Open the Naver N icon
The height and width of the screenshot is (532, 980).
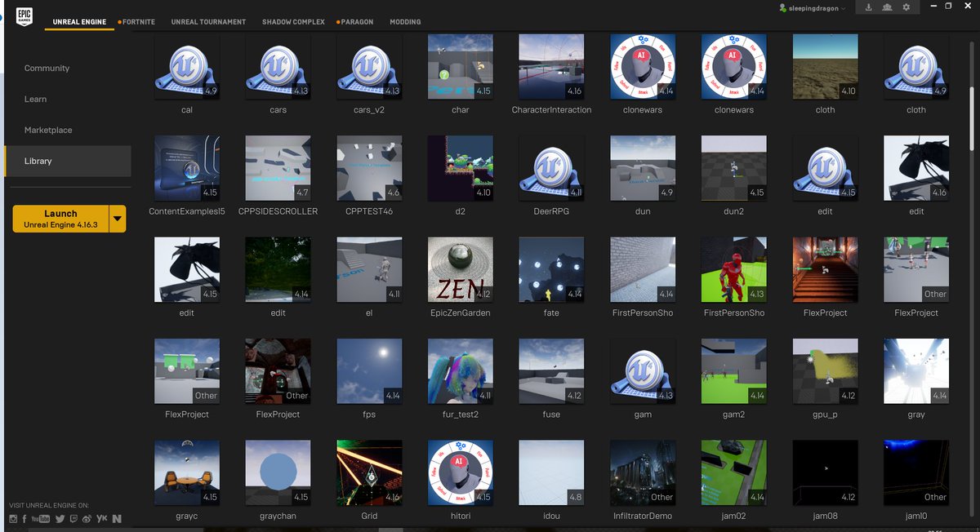[x=118, y=519]
